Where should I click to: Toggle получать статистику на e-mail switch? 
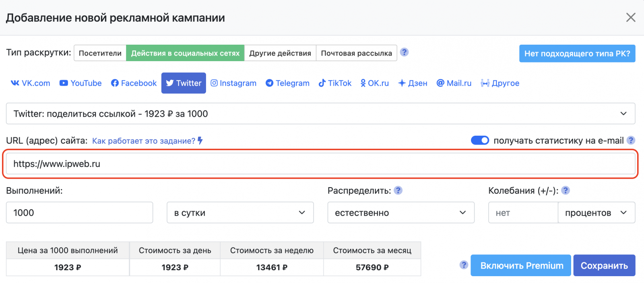(x=480, y=140)
